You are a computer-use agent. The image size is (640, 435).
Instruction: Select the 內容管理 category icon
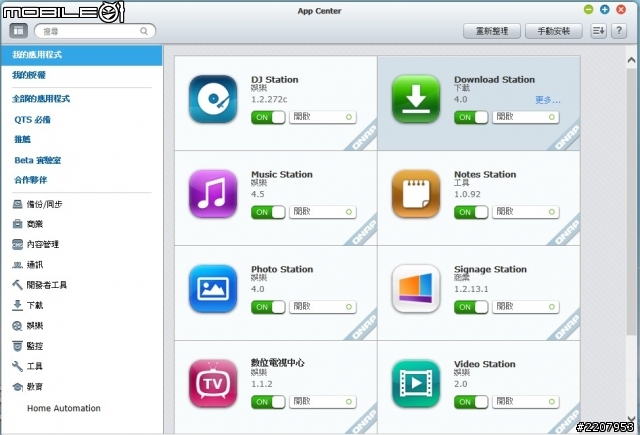click(17, 244)
